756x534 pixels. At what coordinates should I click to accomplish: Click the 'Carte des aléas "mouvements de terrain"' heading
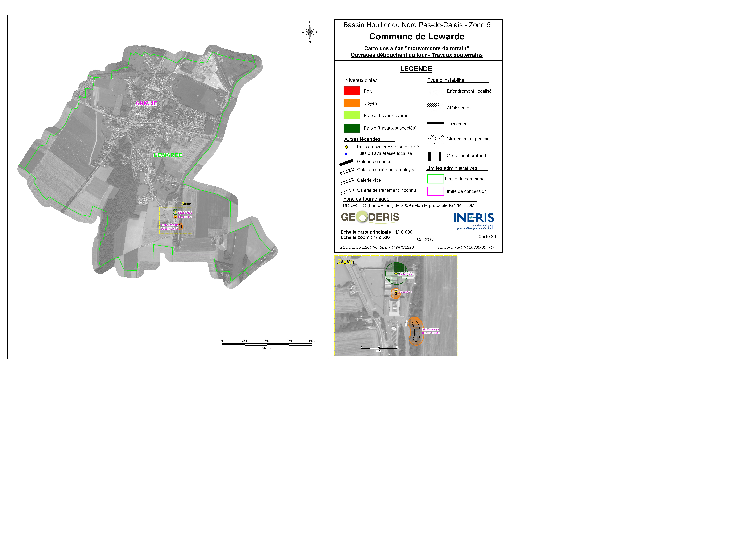(416, 48)
